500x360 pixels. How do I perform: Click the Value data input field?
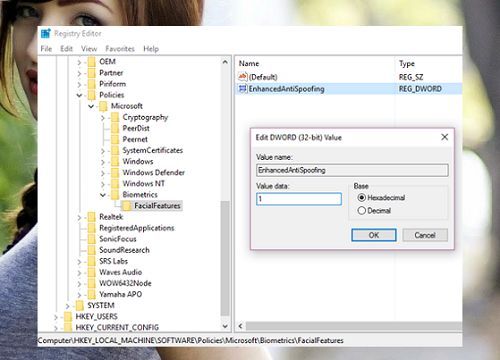[299, 199]
